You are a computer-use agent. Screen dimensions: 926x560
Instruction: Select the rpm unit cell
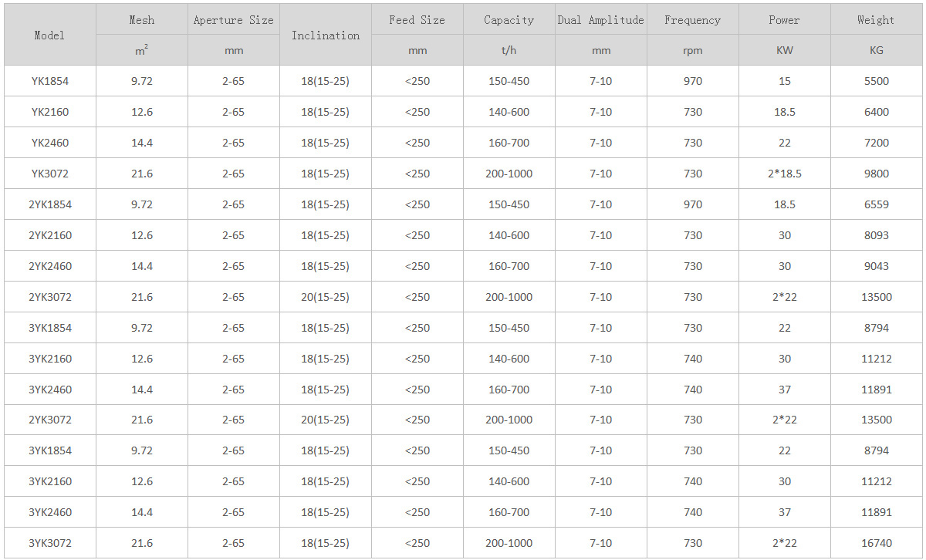tap(692, 50)
